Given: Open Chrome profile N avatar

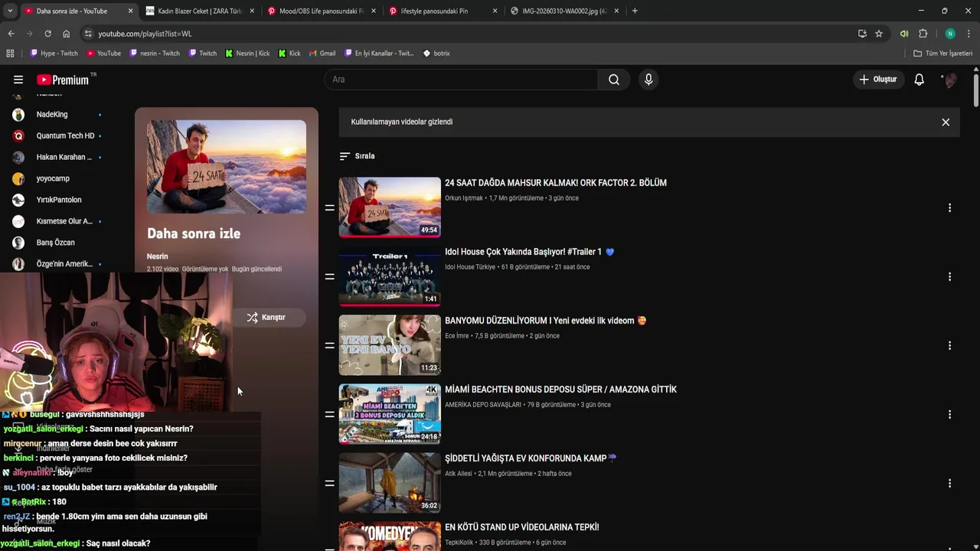Looking at the screenshot, I should (x=950, y=34).
